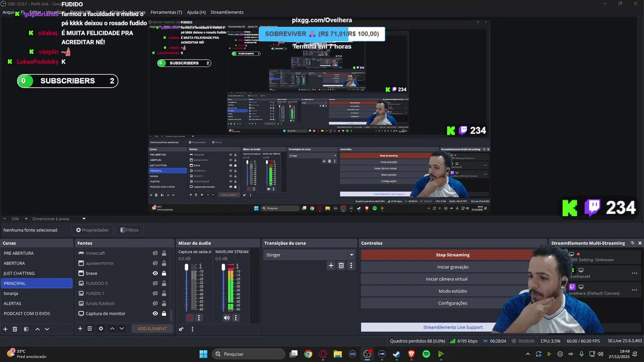The height and width of the screenshot is (362, 644).
Task: Open Configurações from Controles
Action: tap(452, 303)
